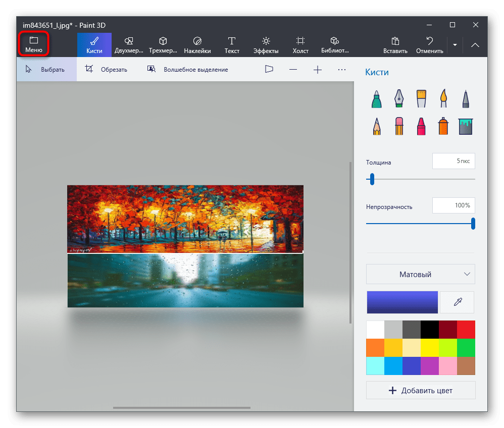Select the Marker brush icon

click(x=376, y=99)
